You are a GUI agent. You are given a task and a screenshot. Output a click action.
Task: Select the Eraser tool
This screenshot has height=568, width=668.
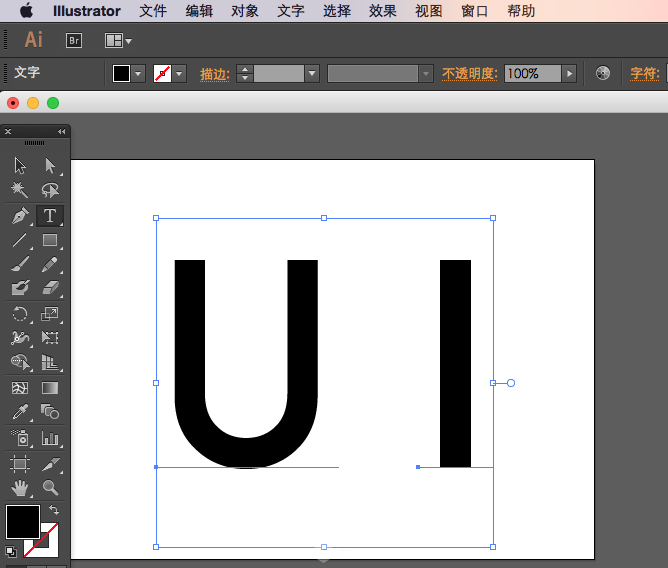click(x=50, y=288)
